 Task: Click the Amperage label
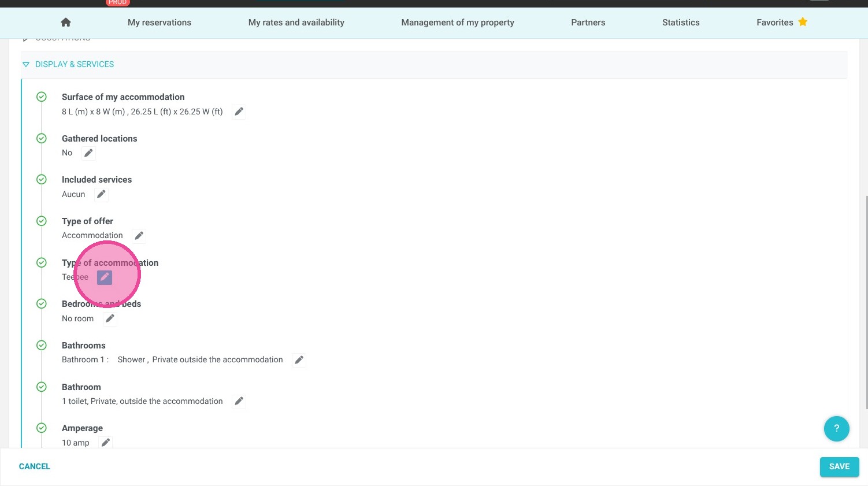tap(82, 428)
